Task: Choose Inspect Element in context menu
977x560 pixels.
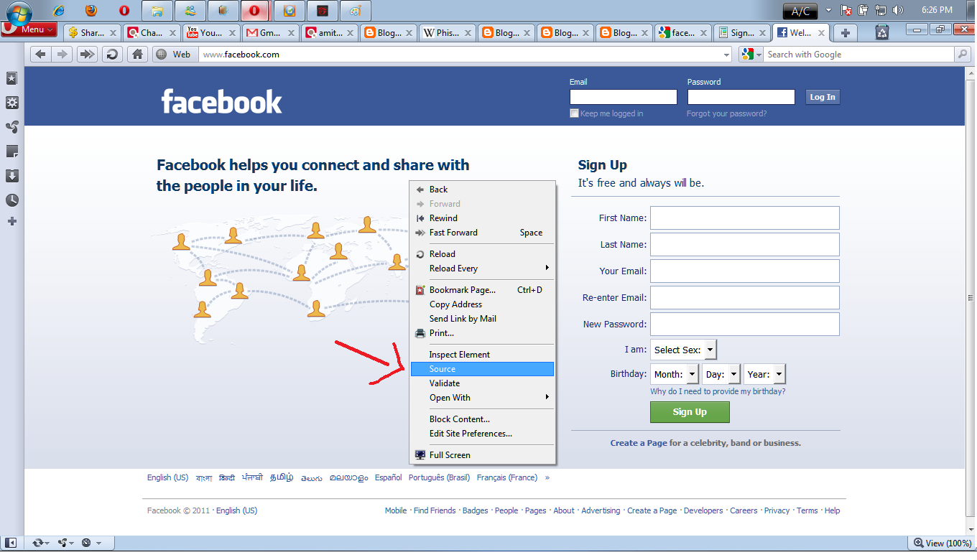Action: [x=482, y=355]
